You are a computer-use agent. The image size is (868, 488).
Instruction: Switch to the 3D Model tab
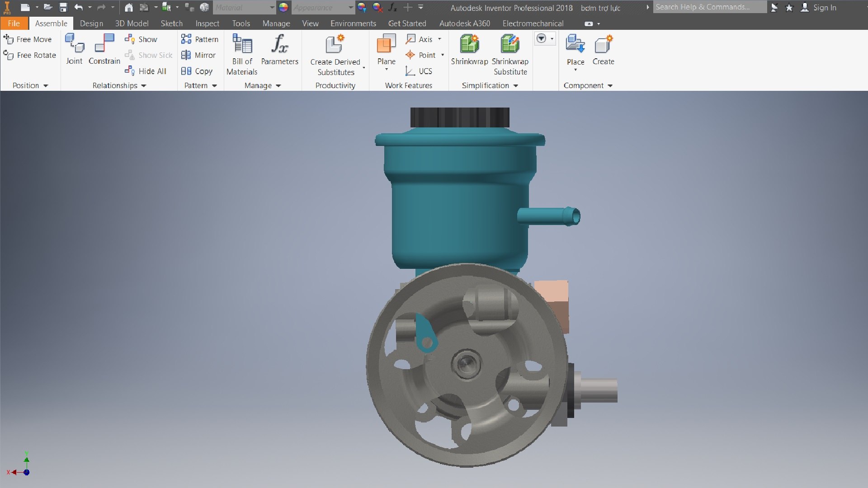pyautogui.click(x=132, y=23)
